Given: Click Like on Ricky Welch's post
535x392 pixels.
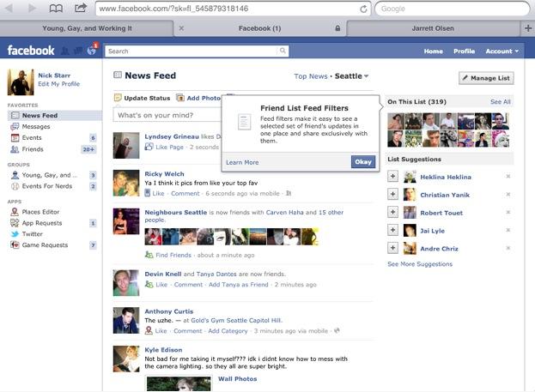Looking at the screenshot, I should (x=158, y=193).
